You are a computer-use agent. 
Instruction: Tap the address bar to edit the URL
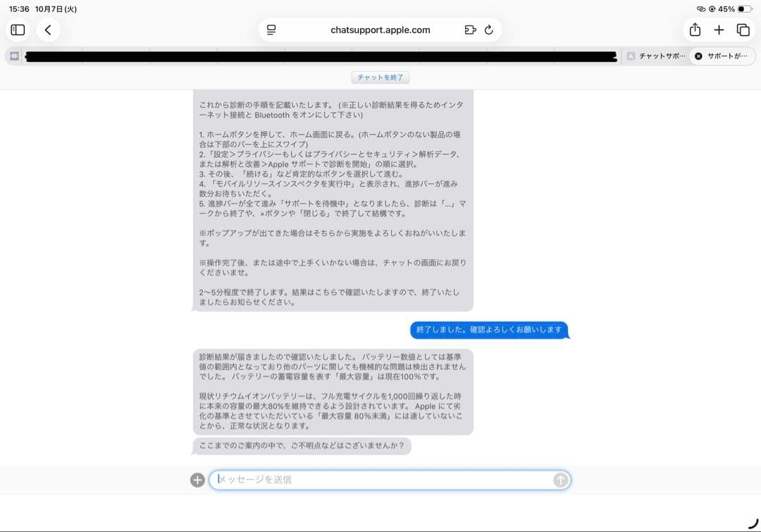click(x=380, y=30)
